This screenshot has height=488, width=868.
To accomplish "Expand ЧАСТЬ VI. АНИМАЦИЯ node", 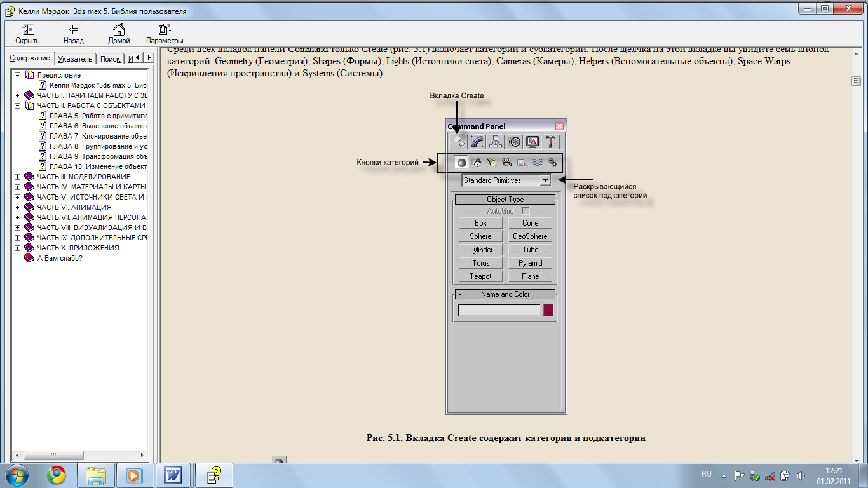I will 17,207.
